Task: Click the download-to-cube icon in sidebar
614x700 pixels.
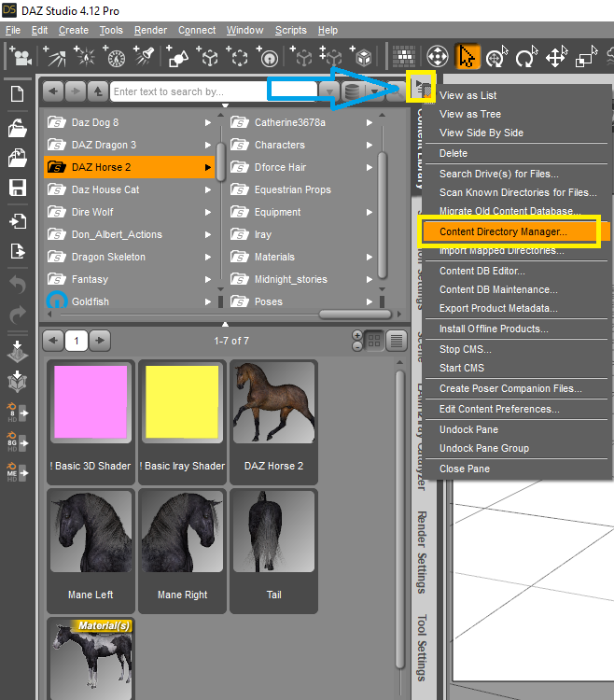Action: click(18, 381)
